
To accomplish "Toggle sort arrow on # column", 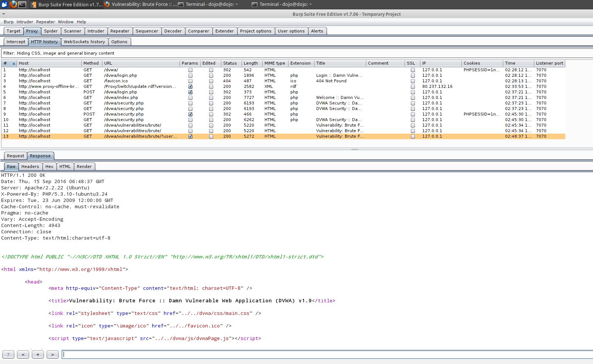I will tap(14, 63).
